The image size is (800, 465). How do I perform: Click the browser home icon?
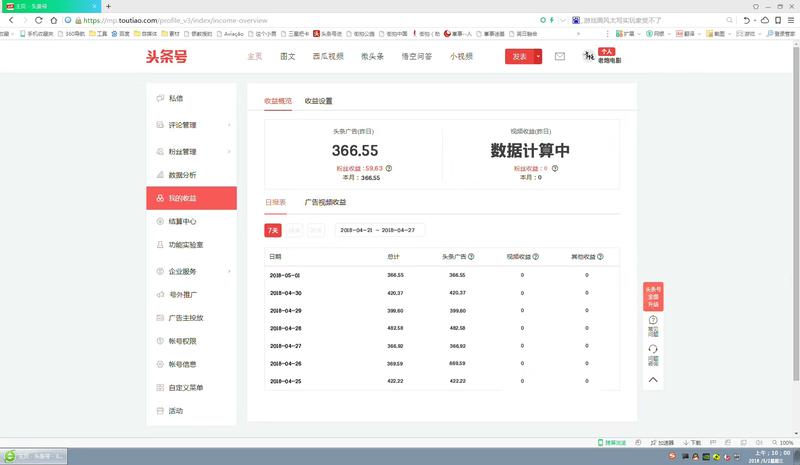[x=54, y=20]
